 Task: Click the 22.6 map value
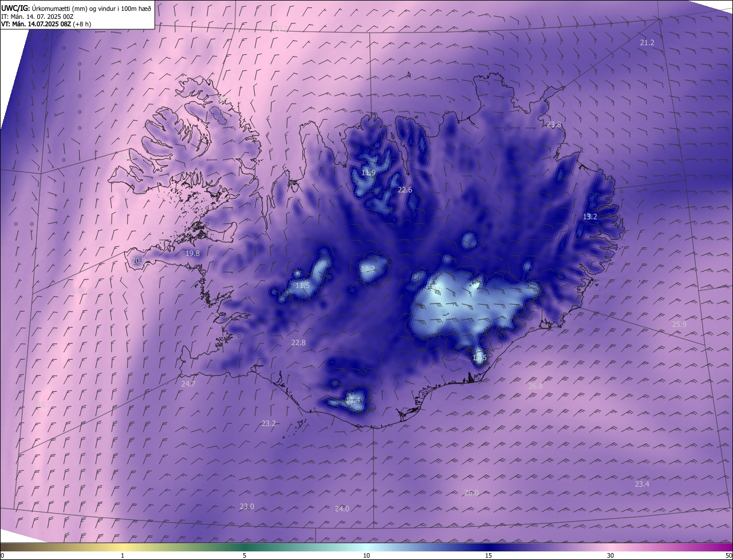(405, 190)
